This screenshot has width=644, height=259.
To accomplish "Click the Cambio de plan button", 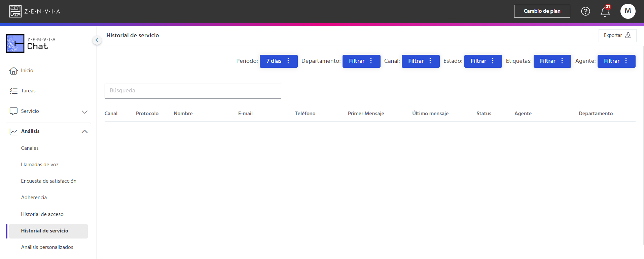I will point(542,11).
